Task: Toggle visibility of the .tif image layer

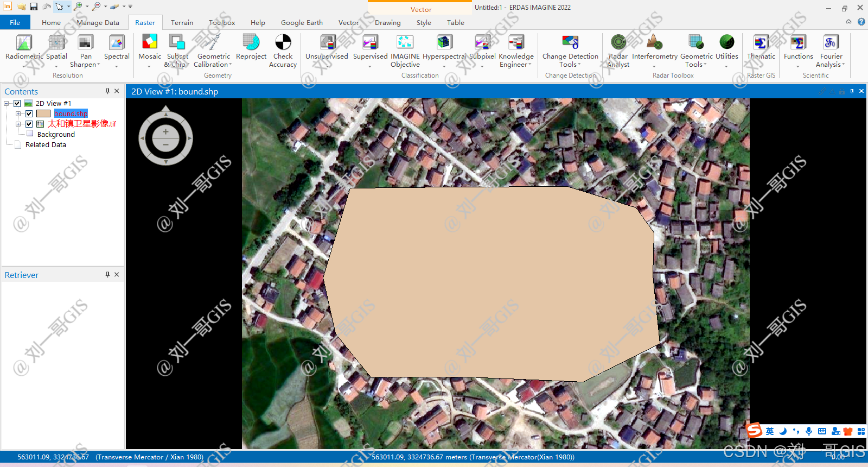Action: [x=29, y=124]
